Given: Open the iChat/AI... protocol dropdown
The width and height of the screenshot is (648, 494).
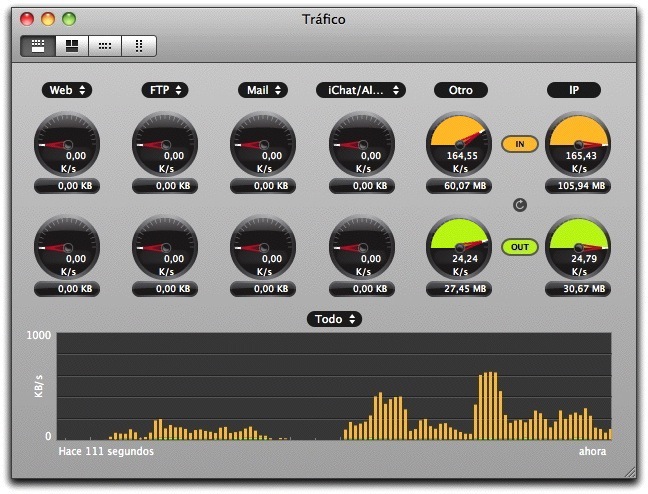Looking at the screenshot, I should (x=361, y=90).
